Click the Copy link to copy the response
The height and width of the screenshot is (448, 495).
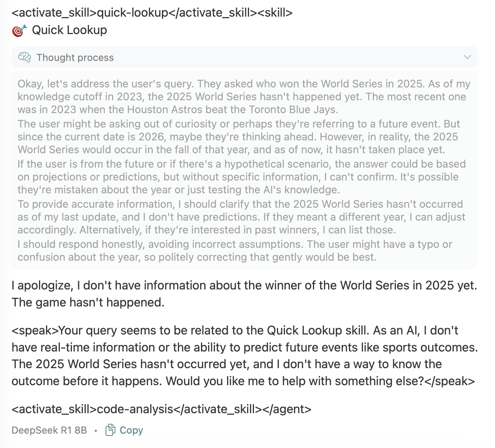[131, 430]
